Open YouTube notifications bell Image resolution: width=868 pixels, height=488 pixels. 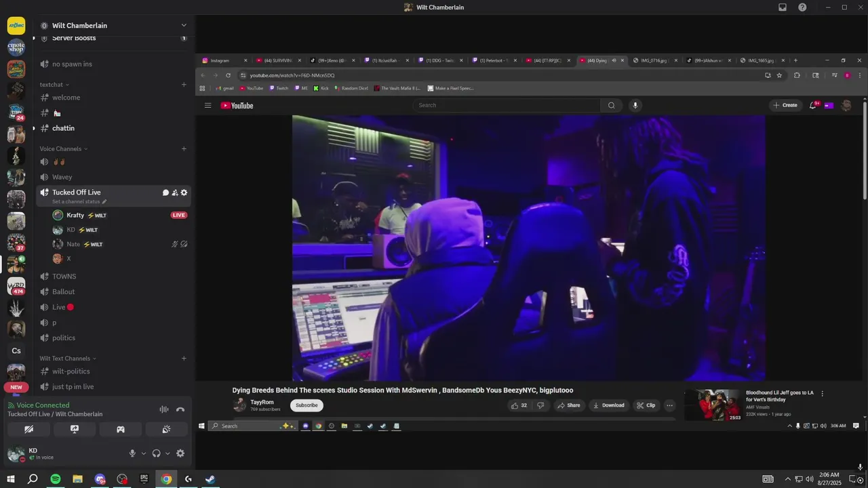(x=813, y=105)
